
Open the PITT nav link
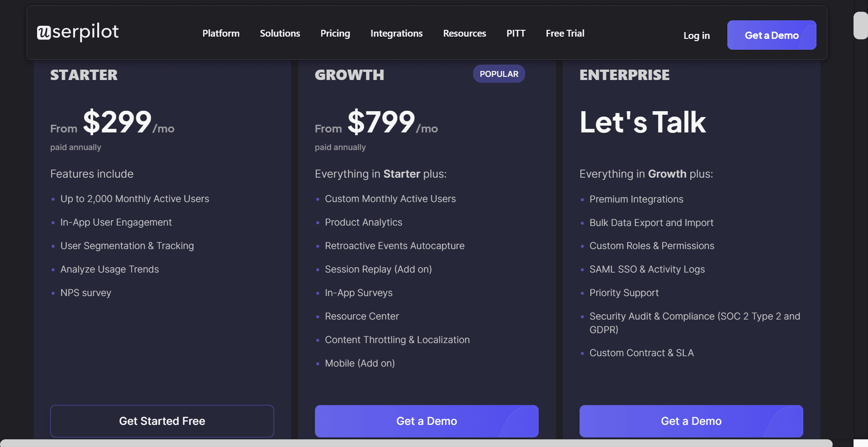516,33
